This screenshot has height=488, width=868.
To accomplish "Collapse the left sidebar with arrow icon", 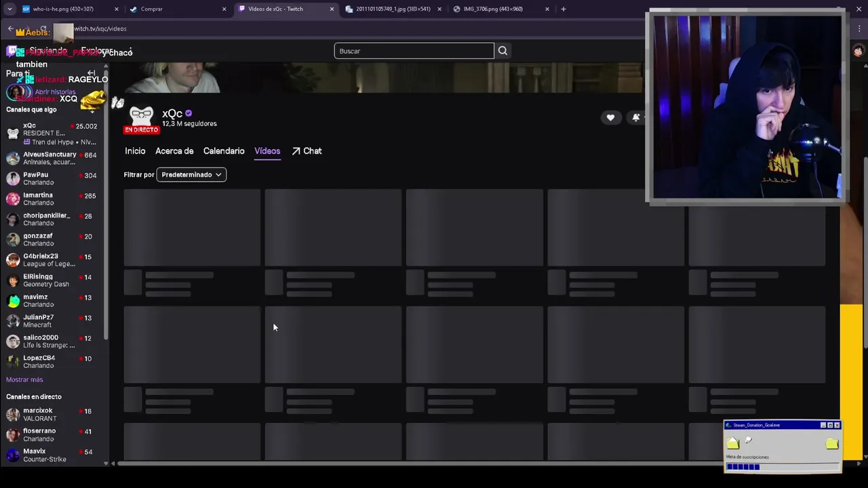I will [x=92, y=73].
